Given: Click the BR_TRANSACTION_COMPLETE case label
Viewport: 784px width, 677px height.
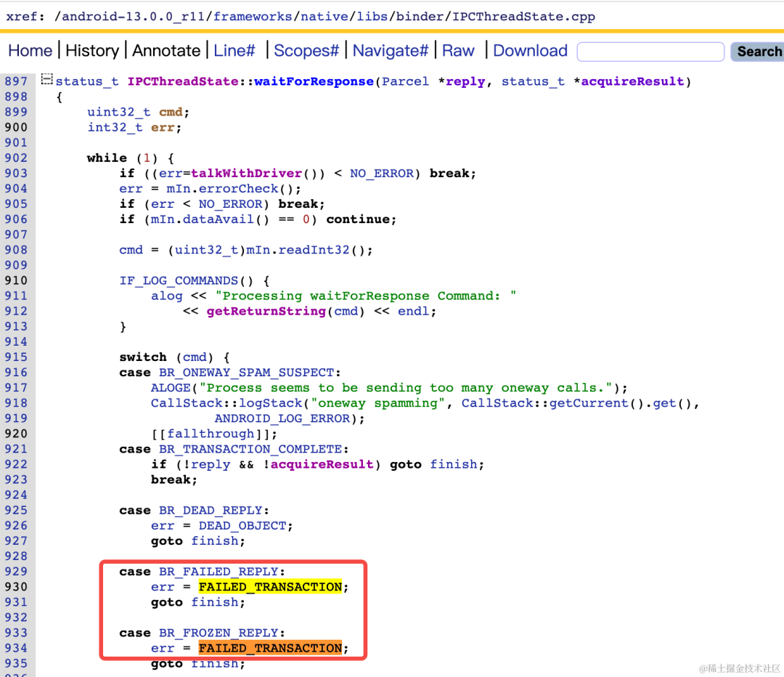Looking at the screenshot, I should click(x=250, y=449).
